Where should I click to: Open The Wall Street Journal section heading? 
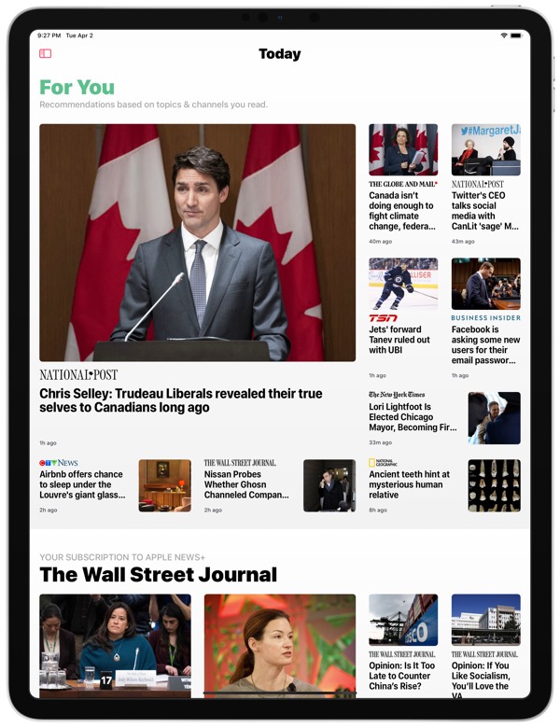pyautogui.click(x=159, y=574)
